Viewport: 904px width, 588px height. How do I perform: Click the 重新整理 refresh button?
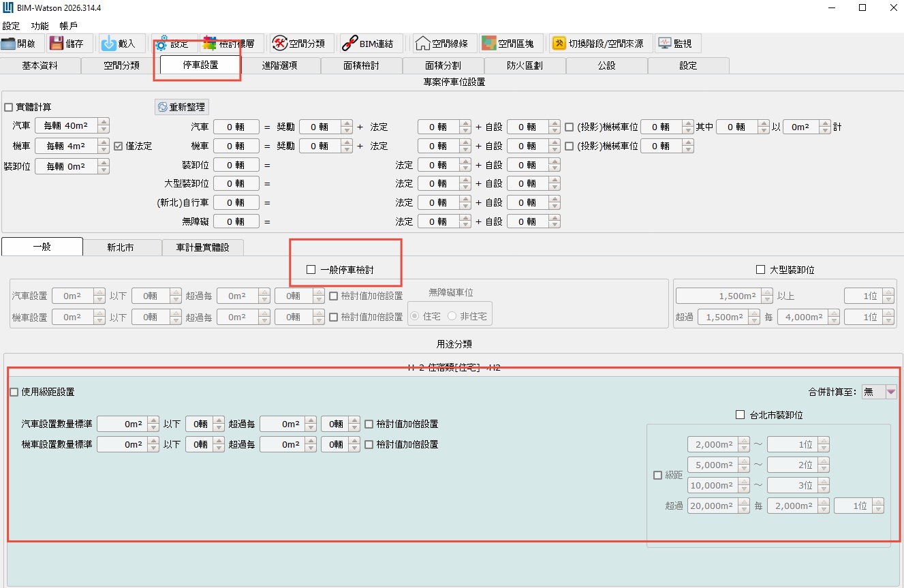point(181,107)
